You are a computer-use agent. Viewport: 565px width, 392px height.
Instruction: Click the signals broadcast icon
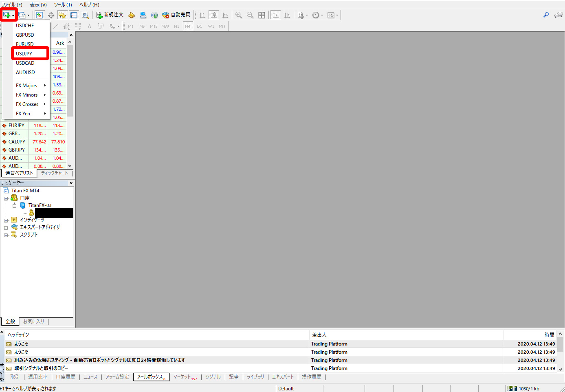point(154,15)
